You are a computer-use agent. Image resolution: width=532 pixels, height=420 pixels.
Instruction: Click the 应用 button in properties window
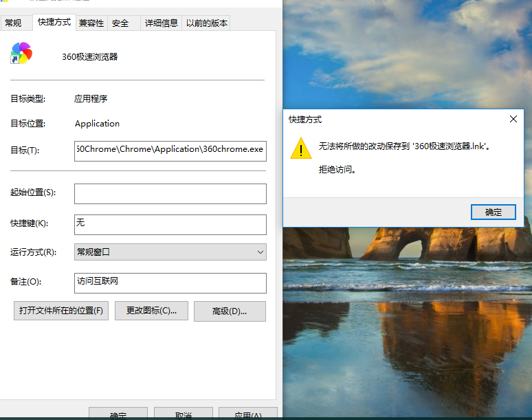(x=247, y=414)
